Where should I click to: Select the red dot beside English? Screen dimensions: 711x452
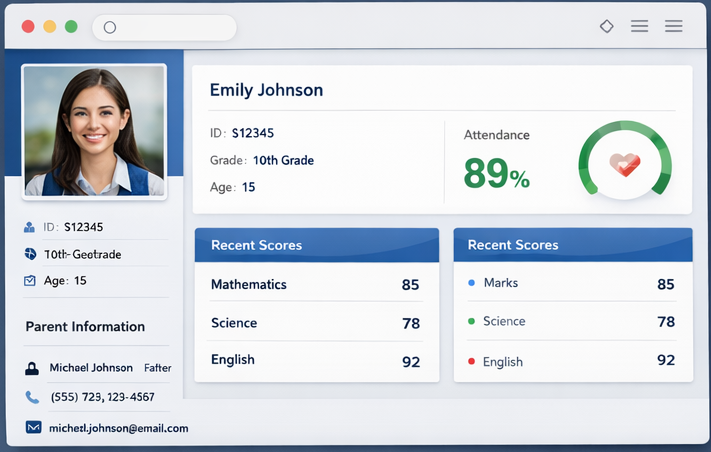(471, 361)
